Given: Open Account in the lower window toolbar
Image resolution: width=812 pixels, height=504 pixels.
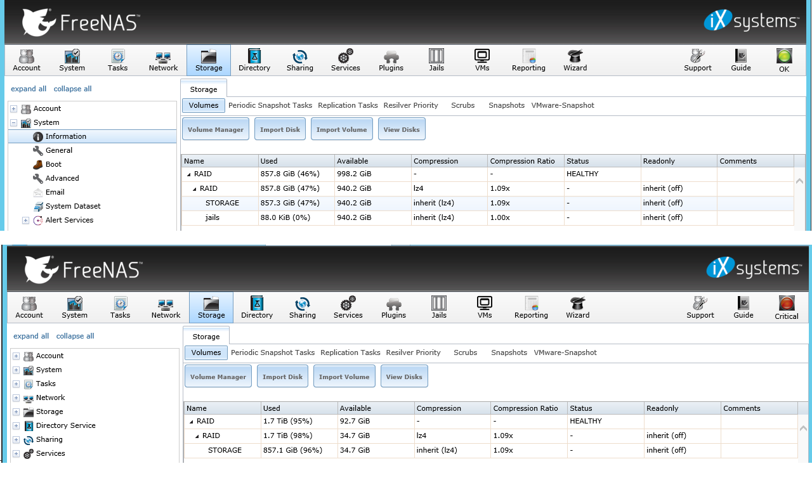Looking at the screenshot, I should point(29,307).
